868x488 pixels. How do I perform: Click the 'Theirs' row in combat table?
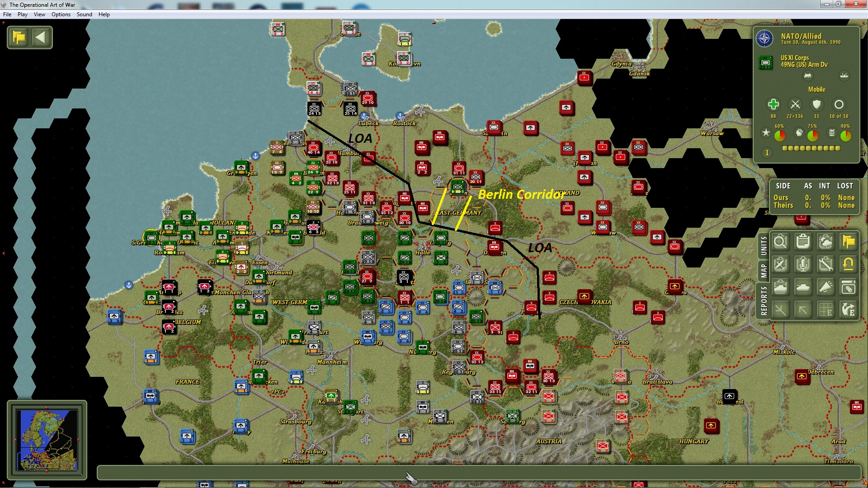[x=814, y=205]
